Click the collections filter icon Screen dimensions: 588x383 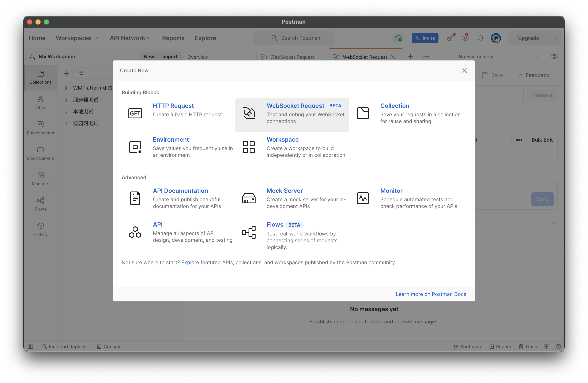[x=81, y=73]
